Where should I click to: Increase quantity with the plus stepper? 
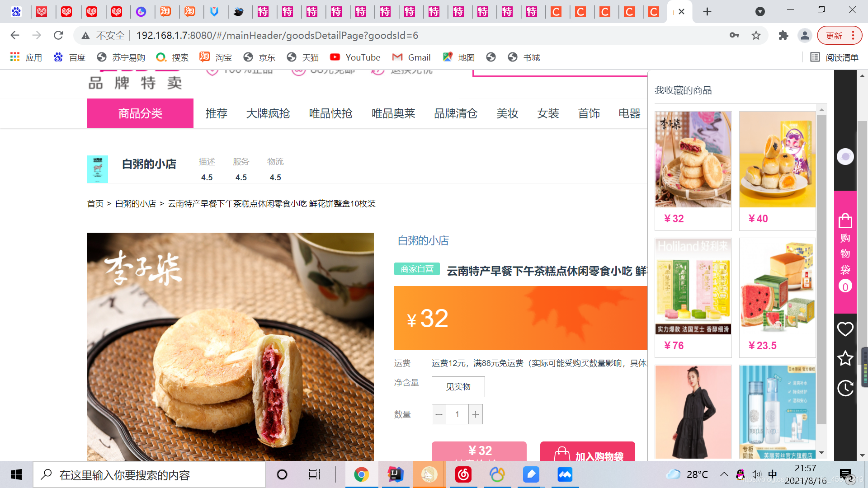click(476, 414)
